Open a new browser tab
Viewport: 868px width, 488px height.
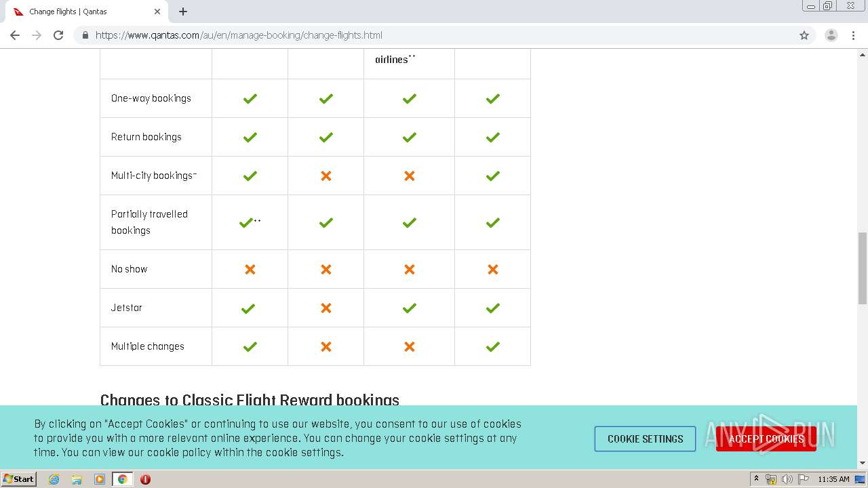point(183,12)
